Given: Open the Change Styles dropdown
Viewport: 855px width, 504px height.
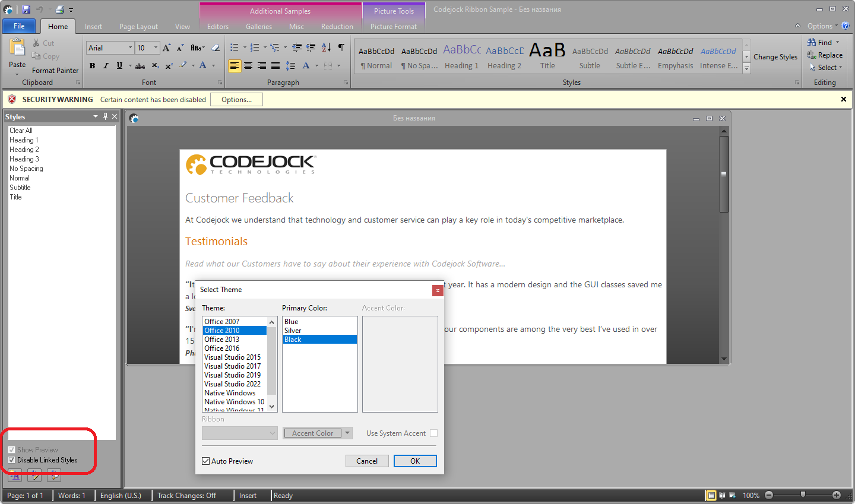Looking at the screenshot, I should pyautogui.click(x=775, y=57).
